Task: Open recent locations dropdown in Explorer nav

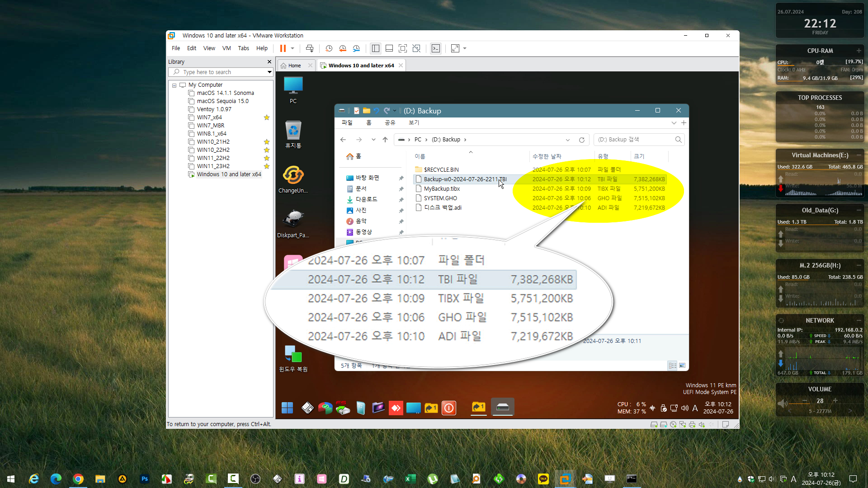Action: point(373,140)
